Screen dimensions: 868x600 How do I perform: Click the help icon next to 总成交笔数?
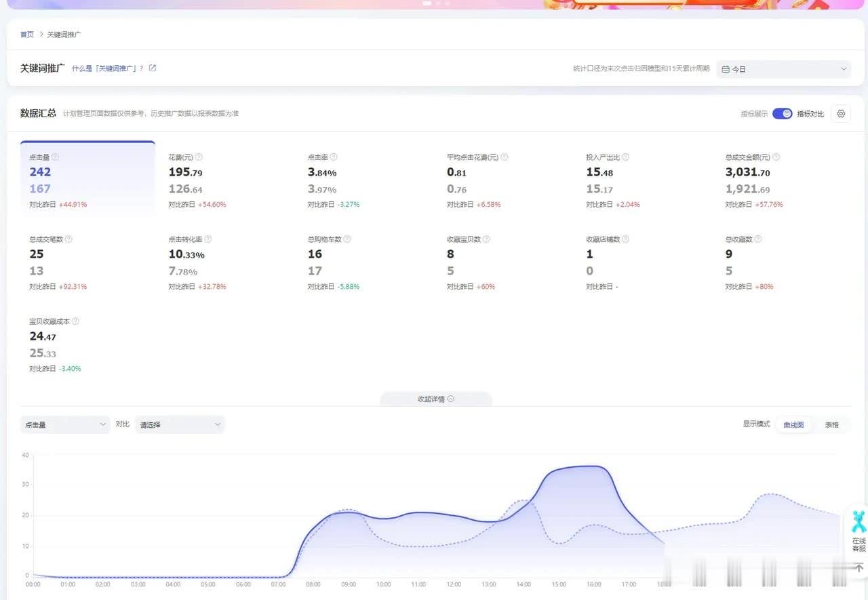[68, 239]
